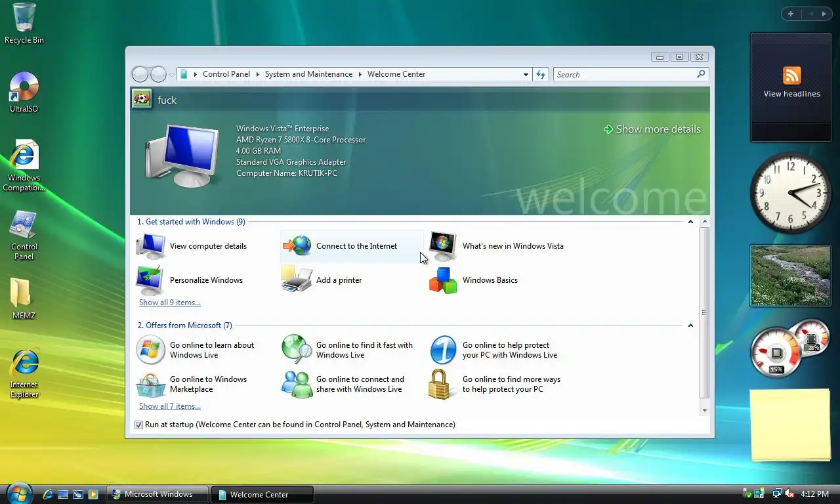This screenshot has height=504, width=840.
Task: Select the Windows Compatibility desktop icon
Action: (x=24, y=165)
